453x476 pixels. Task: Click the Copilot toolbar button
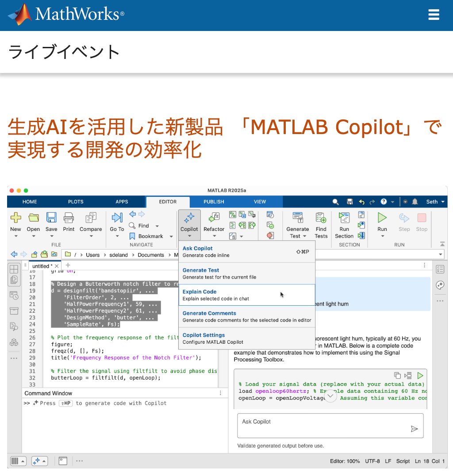(x=189, y=225)
